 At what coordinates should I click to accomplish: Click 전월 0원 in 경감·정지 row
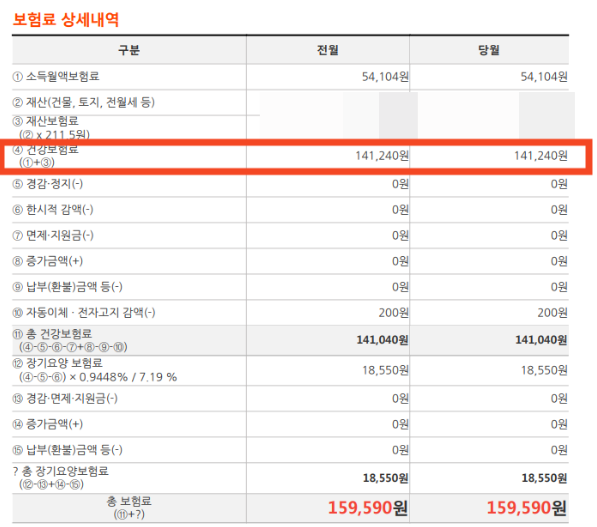pyautogui.click(x=400, y=184)
